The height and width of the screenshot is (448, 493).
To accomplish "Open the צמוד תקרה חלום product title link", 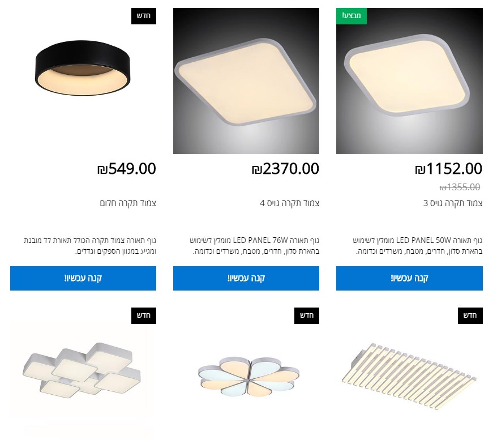I will 128,203.
